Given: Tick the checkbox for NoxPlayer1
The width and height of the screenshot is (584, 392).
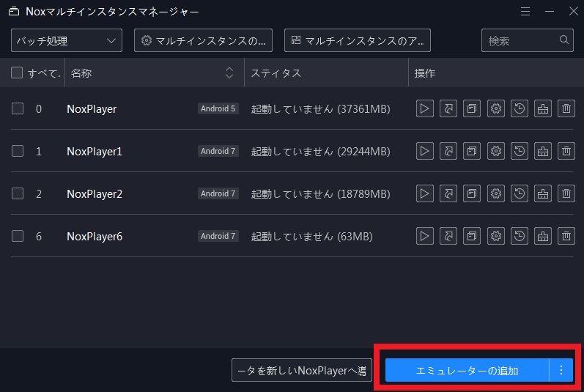Looking at the screenshot, I should (x=18, y=151).
